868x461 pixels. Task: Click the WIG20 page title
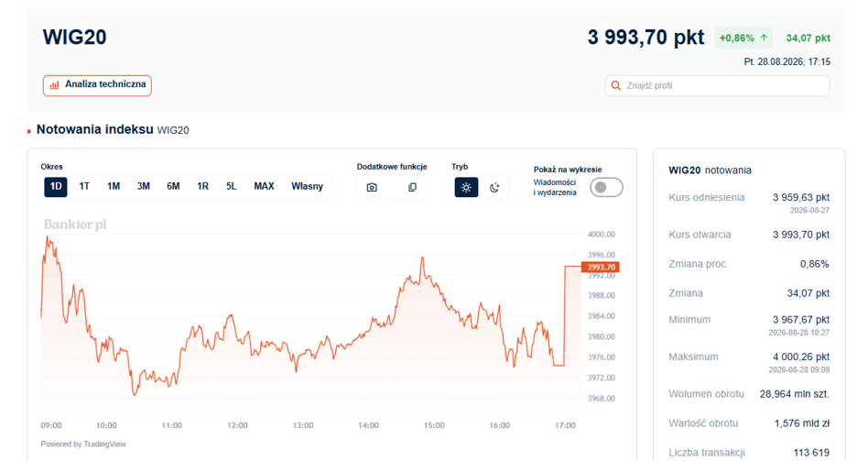[x=75, y=38]
